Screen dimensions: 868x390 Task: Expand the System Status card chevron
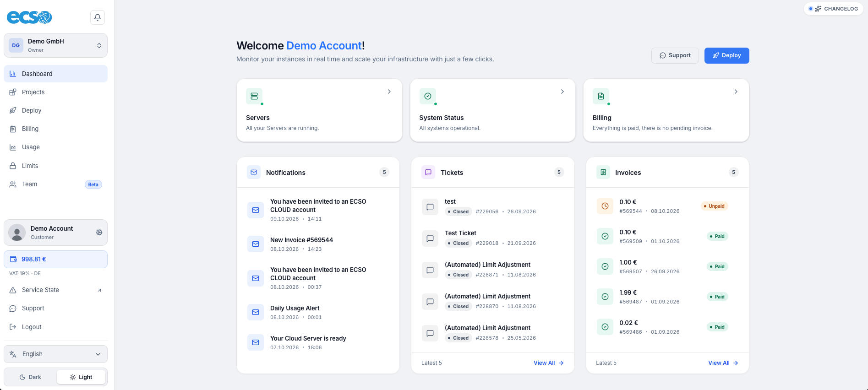(x=562, y=92)
